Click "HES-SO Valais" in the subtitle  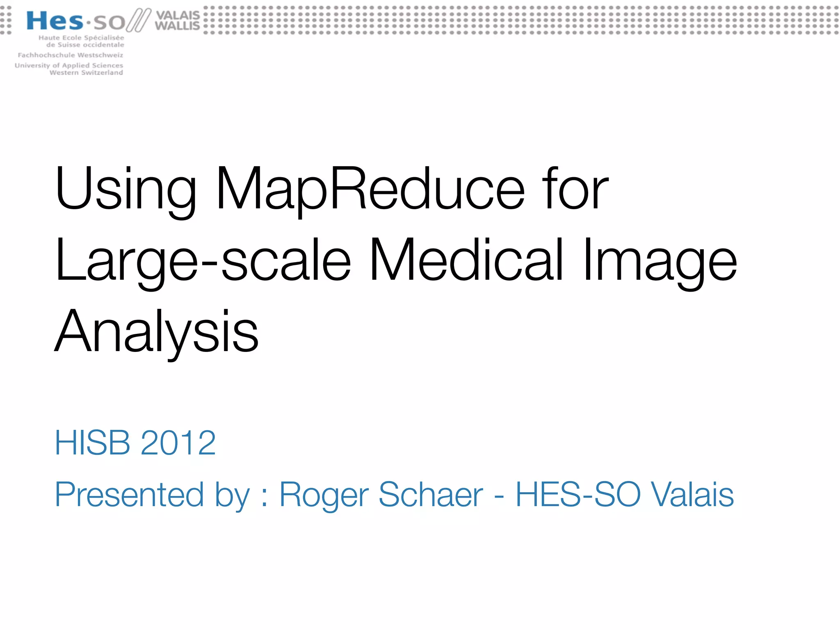(x=624, y=495)
